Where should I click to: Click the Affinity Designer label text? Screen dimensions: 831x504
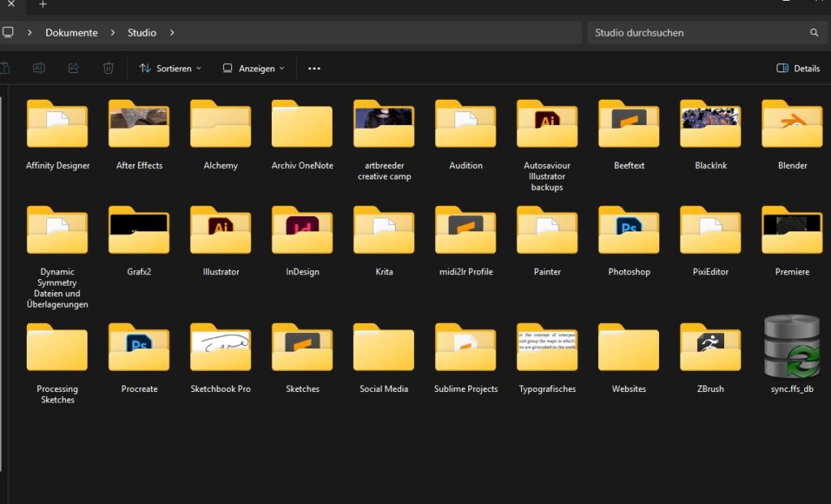[58, 166]
